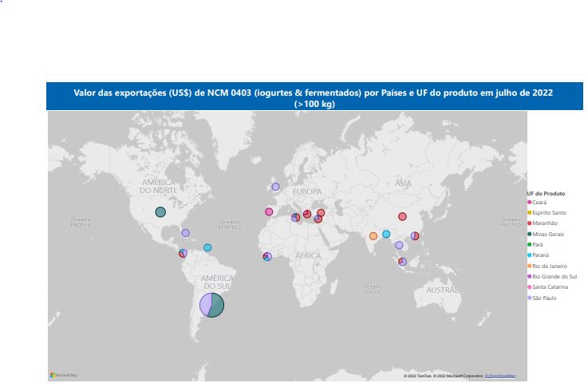Screen dimensions: 588x387
Task: Select the Rio de Janeiro legend entry
Action: [x=547, y=267]
